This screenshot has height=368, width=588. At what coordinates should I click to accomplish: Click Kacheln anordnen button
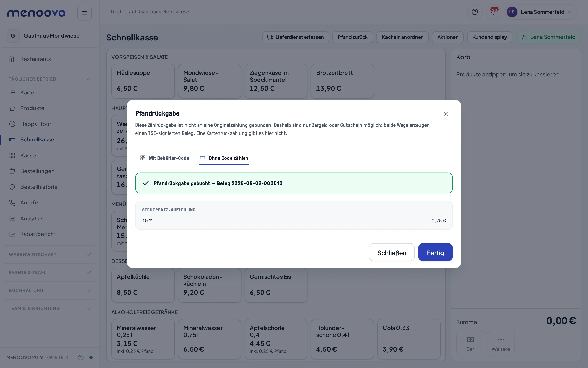(x=402, y=37)
